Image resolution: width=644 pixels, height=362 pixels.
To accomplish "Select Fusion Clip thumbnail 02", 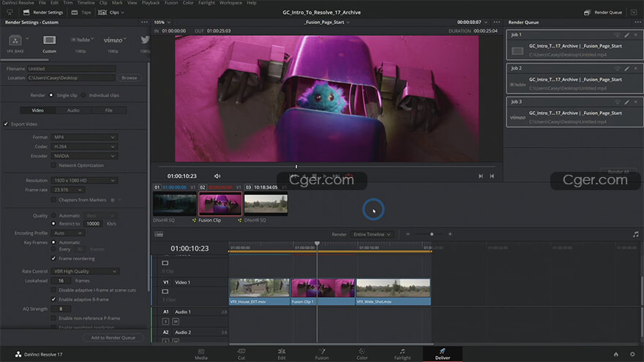I will [220, 204].
